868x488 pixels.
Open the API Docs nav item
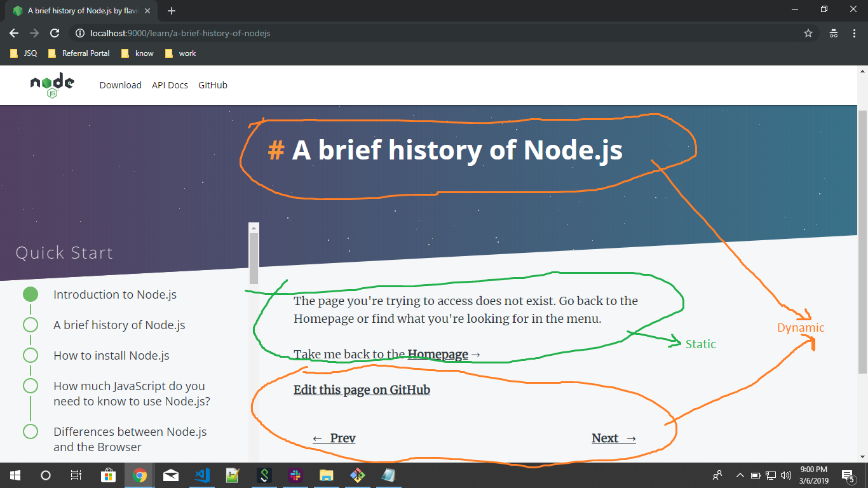point(170,85)
